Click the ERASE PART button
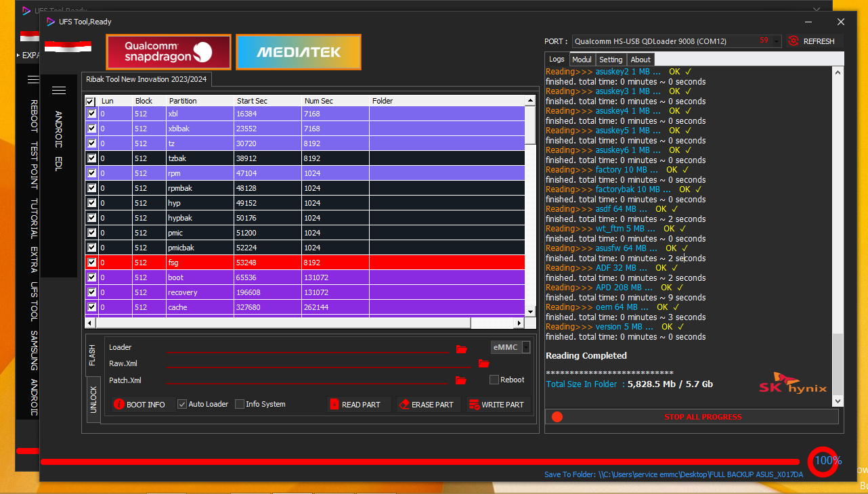The image size is (868, 494). (x=427, y=405)
